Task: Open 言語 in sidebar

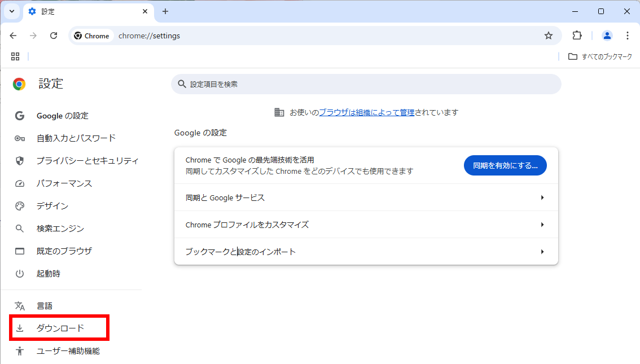Action: [45, 306]
